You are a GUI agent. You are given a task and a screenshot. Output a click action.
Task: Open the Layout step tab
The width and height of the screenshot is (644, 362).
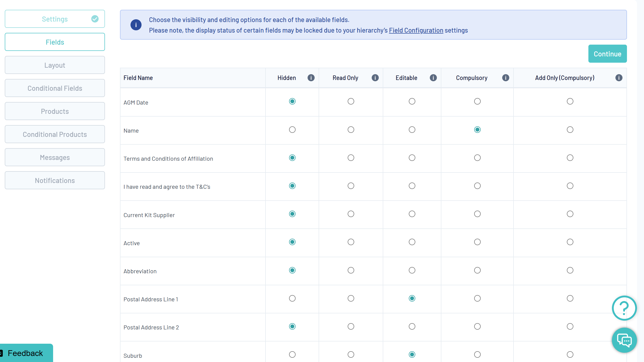coord(55,65)
